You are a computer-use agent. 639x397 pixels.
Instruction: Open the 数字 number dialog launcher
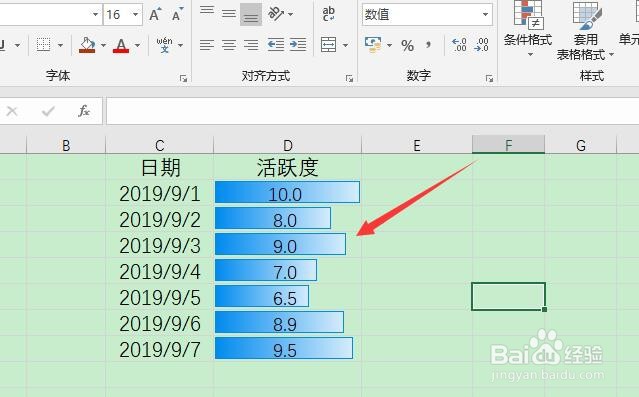coord(489,79)
